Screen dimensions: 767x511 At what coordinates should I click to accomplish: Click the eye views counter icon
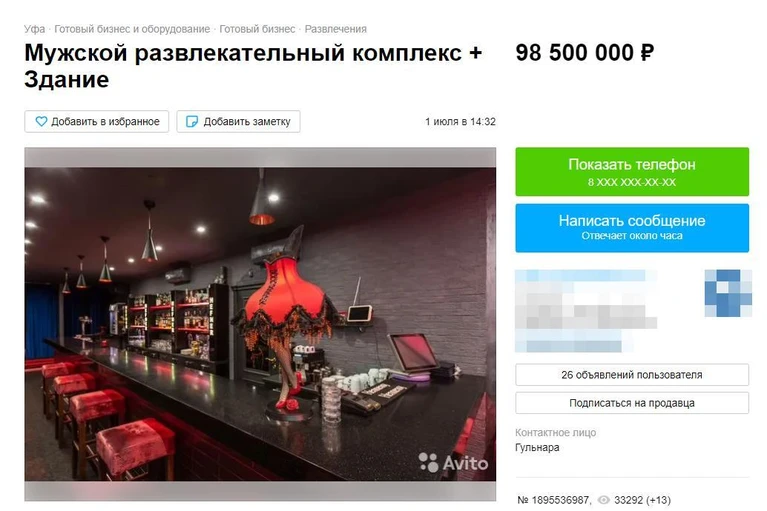click(604, 500)
